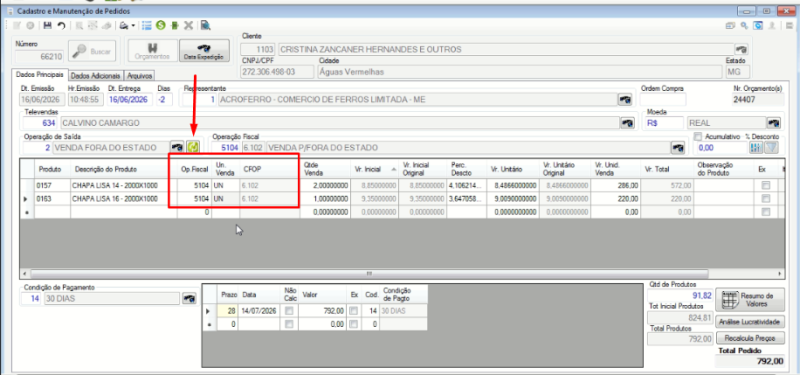Click the Recálculo Preços button

pyautogui.click(x=750, y=338)
